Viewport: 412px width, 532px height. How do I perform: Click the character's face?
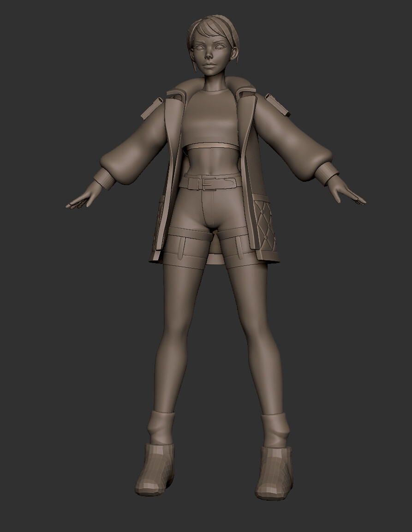pos(211,54)
